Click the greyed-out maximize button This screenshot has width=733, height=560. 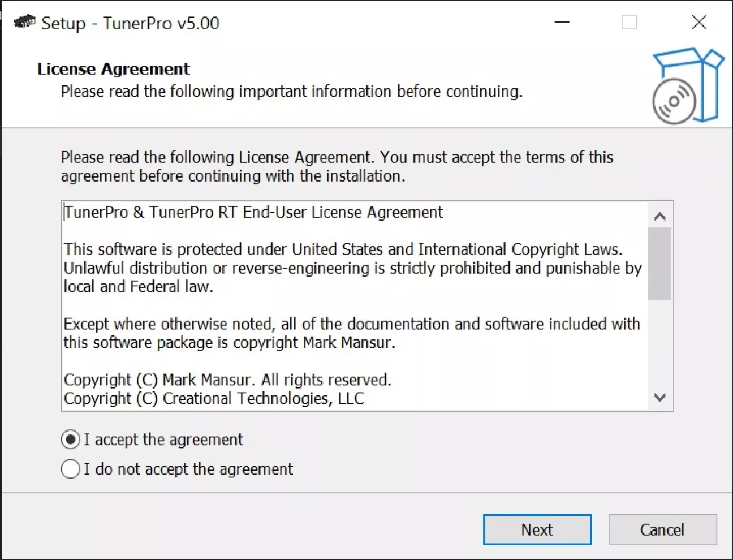629,23
